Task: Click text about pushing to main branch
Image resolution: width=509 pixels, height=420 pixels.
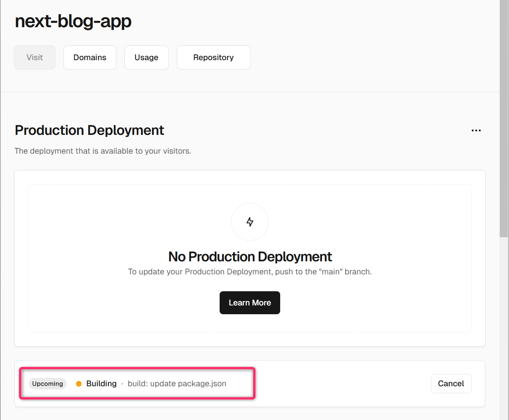Action: pyautogui.click(x=250, y=272)
